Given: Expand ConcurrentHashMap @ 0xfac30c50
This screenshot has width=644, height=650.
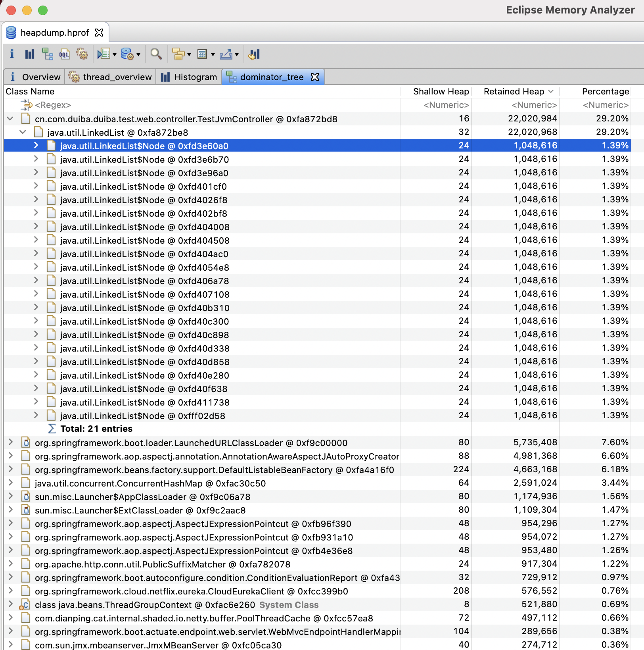Looking at the screenshot, I should click(x=11, y=483).
